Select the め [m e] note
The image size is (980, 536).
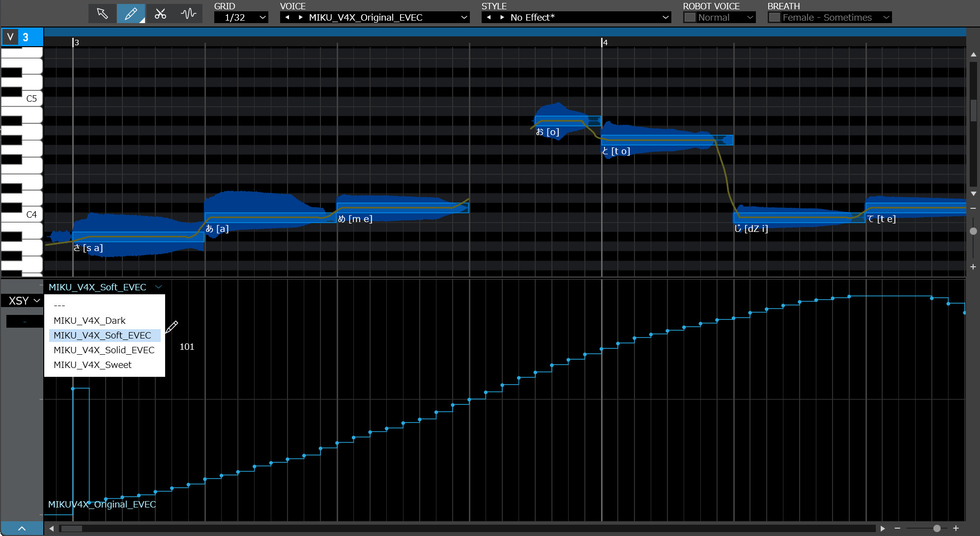(403, 208)
